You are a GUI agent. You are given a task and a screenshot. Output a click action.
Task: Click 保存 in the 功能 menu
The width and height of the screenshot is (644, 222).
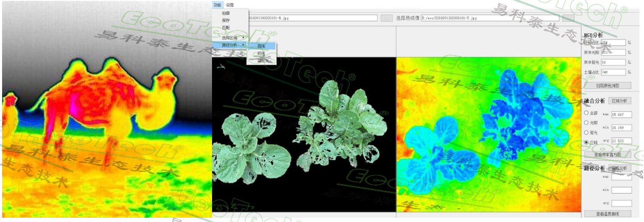click(226, 20)
